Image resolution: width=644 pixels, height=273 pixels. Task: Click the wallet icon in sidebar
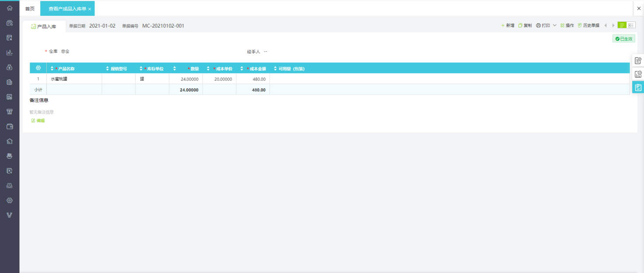click(x=10, y=126)
